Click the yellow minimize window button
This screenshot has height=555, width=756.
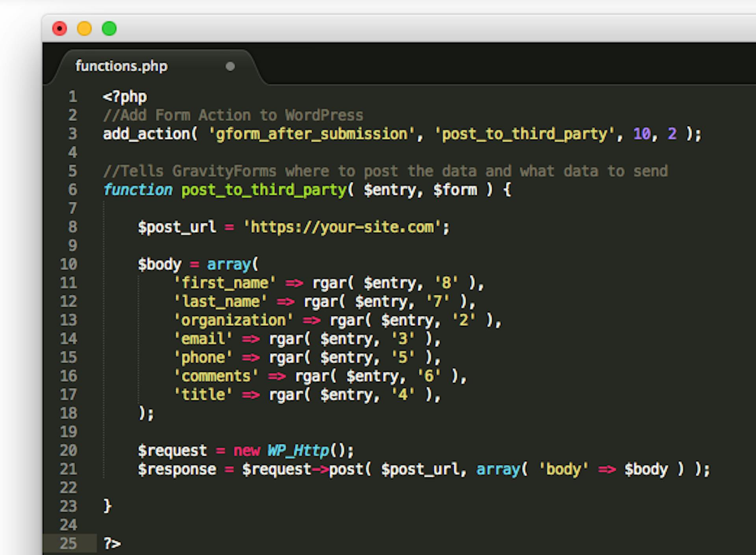pyautogui.click(x=84, y=29)
